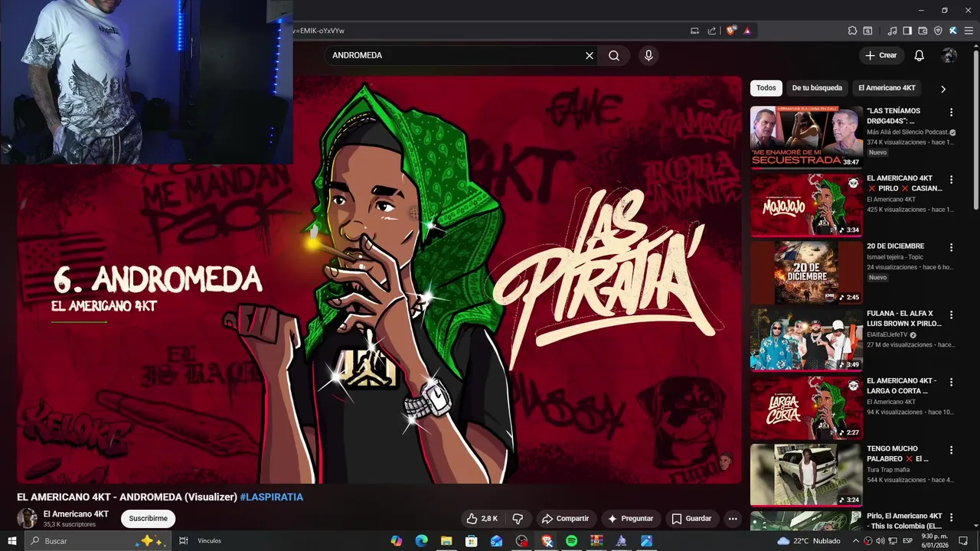Screen dimensions: 980x551
Task: Click the install app icon in address bar
Action: 695,31
